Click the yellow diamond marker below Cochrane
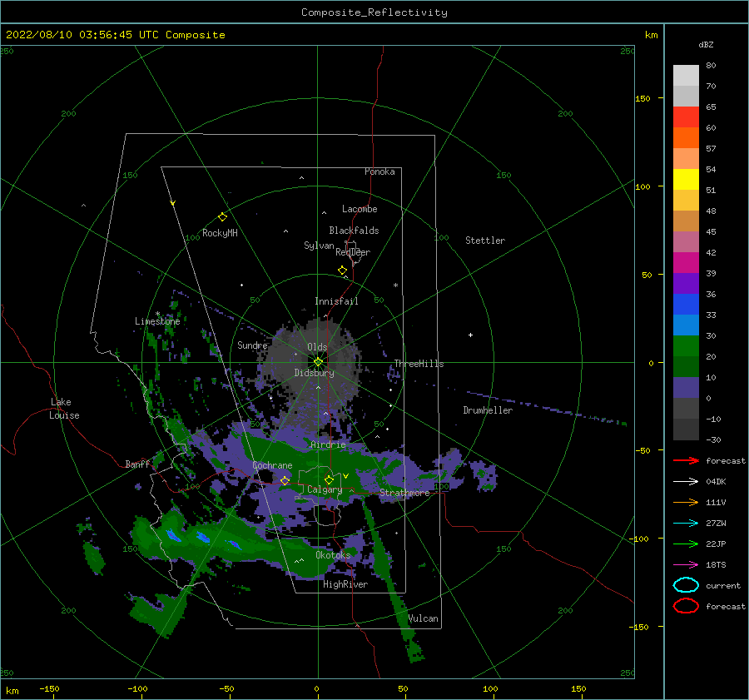Screen dimensions: 749x700 (x=285, y=480)
